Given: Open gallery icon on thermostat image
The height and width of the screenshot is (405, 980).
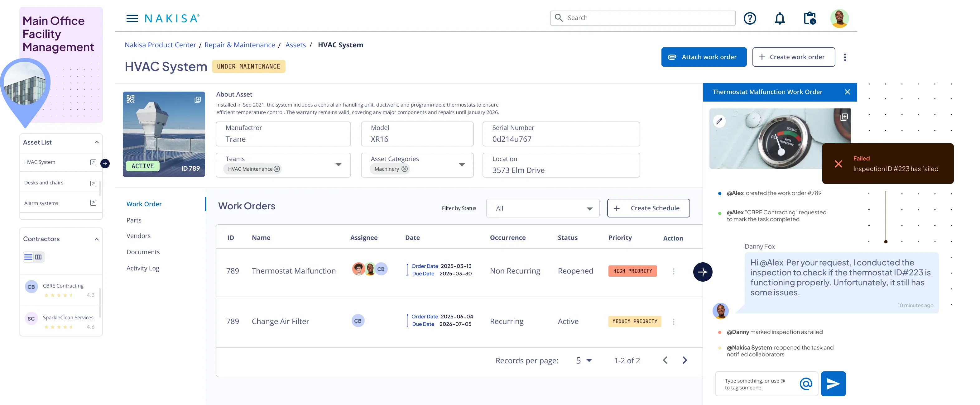Looking at the screenshot, I should (x=843, y=117).
